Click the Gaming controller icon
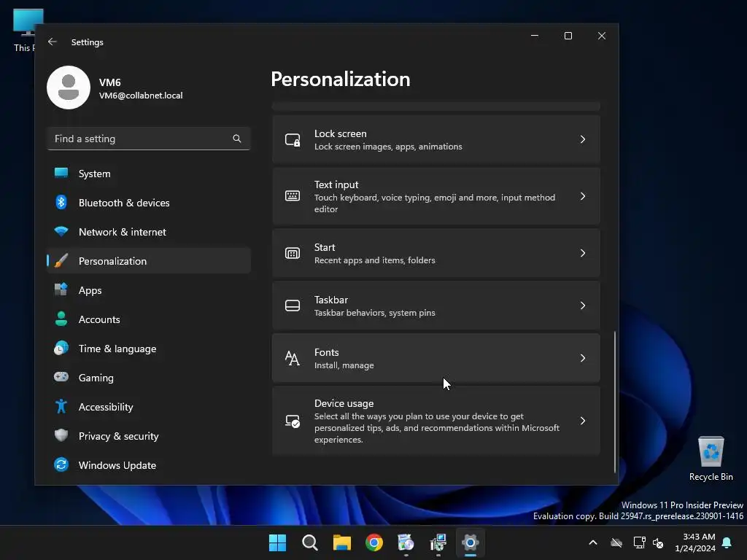This screenshot has height=560, width=747. click(x=61, y=377)
